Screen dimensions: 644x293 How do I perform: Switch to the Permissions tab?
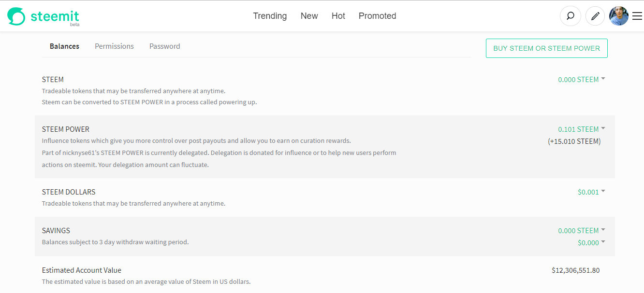coord(114,46)
